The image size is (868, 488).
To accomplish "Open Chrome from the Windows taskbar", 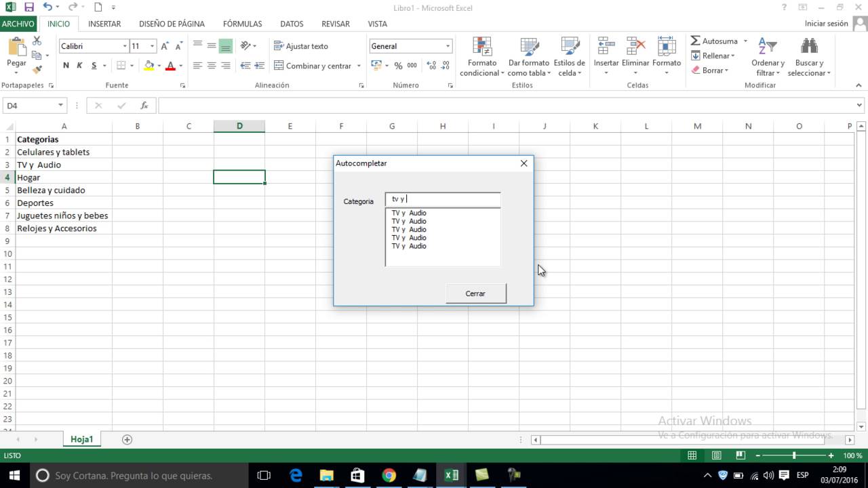I will (x=389, y=475).
